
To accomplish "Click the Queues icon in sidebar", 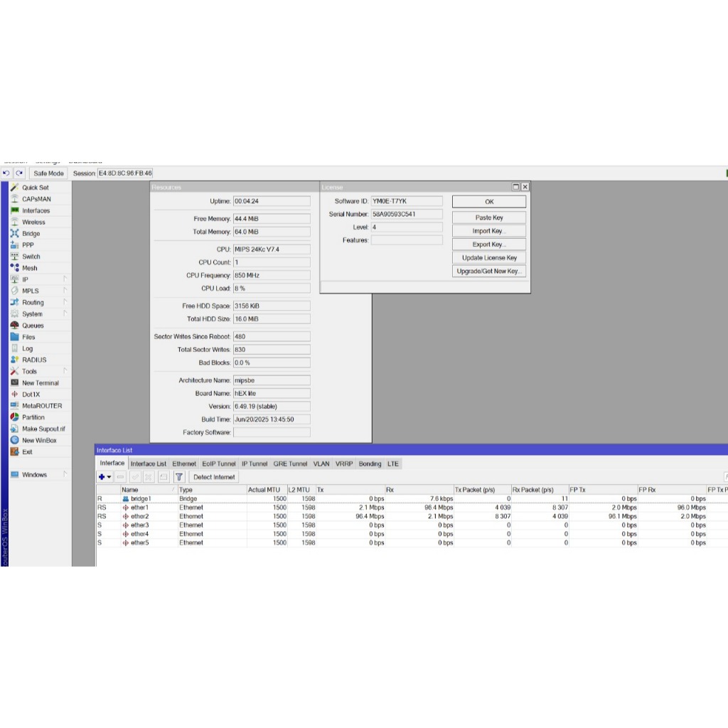I will coord(15,326).
